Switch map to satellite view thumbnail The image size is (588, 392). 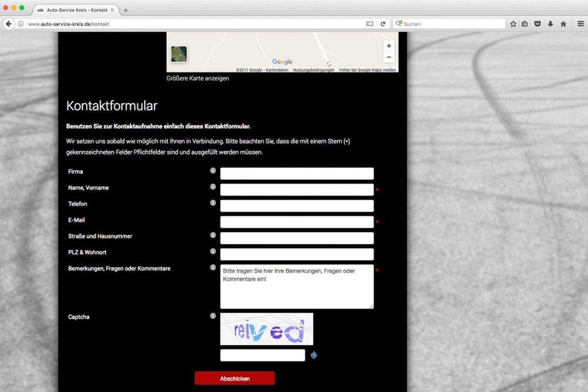click(x=179, y=54)
